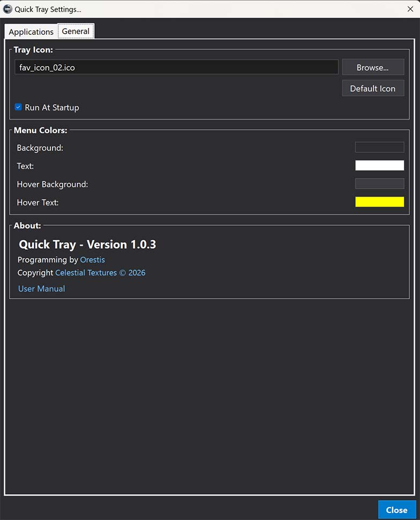Click the Menu Colors: group title
This screenshot has height=520, width=420.
pyautogui.click(x=40, y=130)
